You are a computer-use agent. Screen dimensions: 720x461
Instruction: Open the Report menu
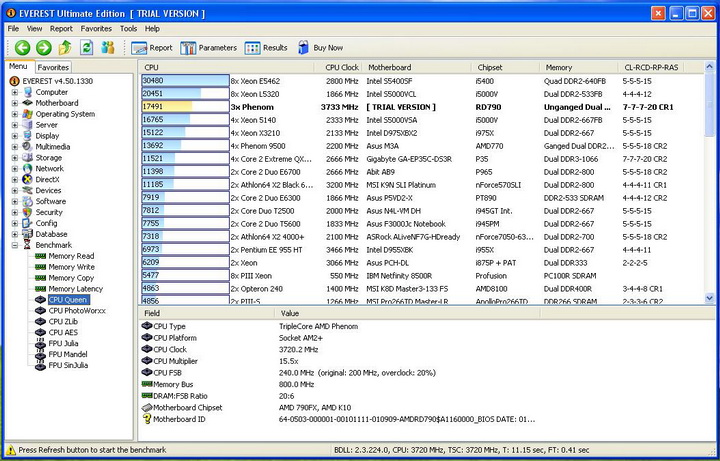[x=62, y=28]
